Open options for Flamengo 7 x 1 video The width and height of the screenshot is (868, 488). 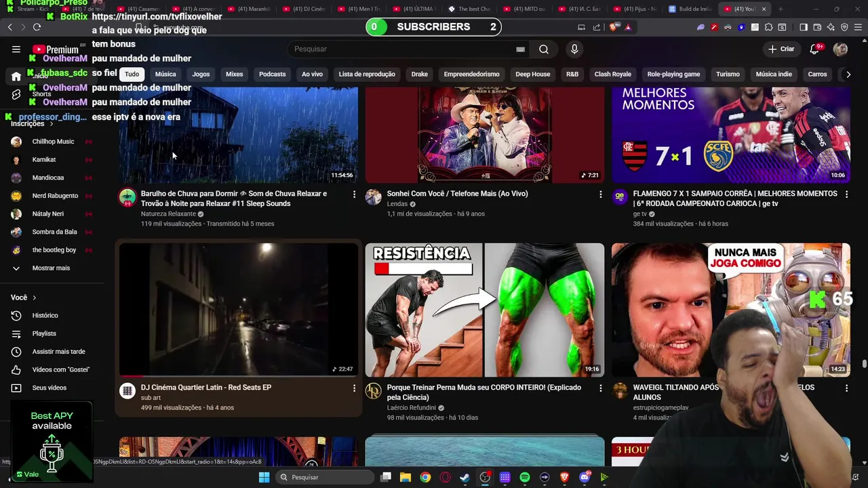pyautogui.click(x=846, y=195)
